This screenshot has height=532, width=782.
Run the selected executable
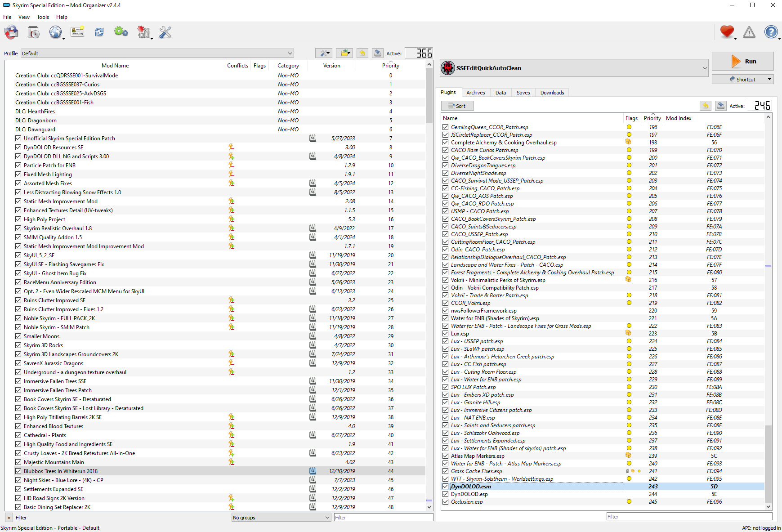click(742, 61)
